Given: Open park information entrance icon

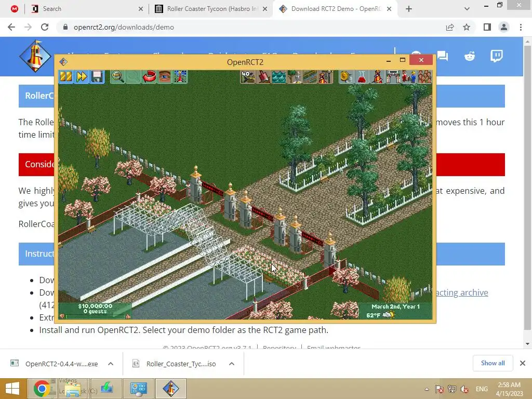Looking at the screenshot, I should (393, 77).
